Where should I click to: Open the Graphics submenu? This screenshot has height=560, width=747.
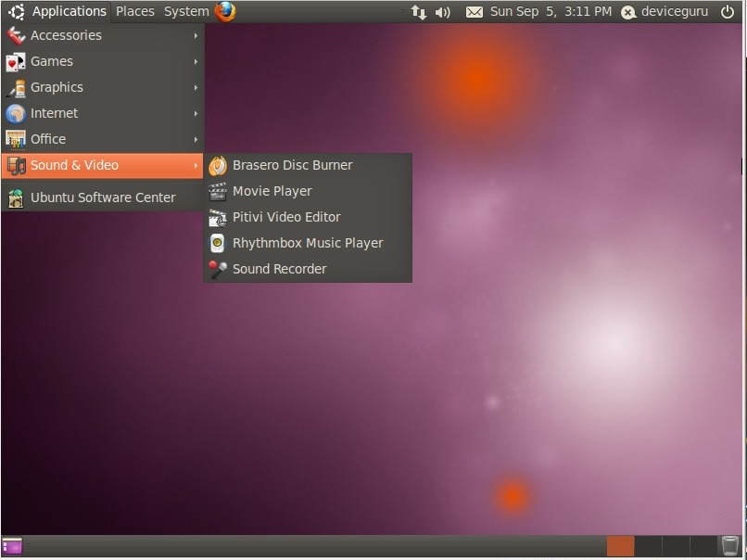[103, 87]
